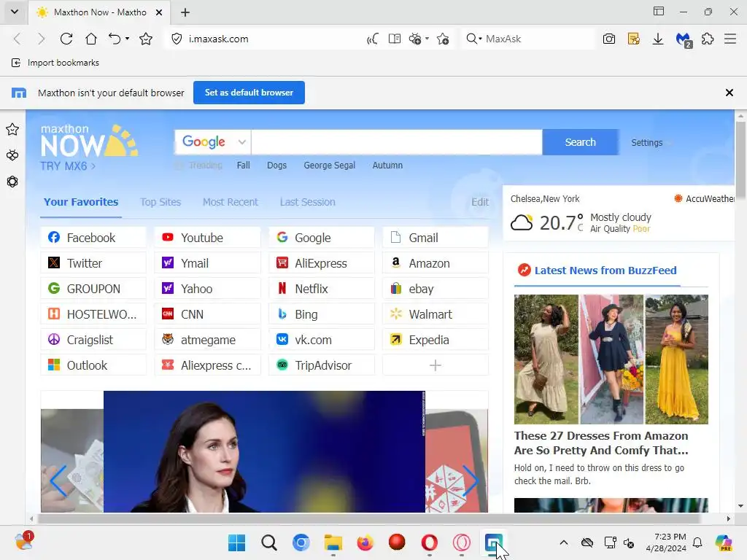This screenshot has height=560, width=747.
Task: Click Edit to modify favorites
Action: coord(480,202)
